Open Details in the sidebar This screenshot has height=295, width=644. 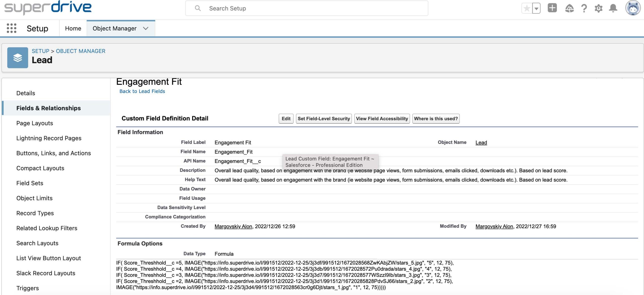(26, 93)
